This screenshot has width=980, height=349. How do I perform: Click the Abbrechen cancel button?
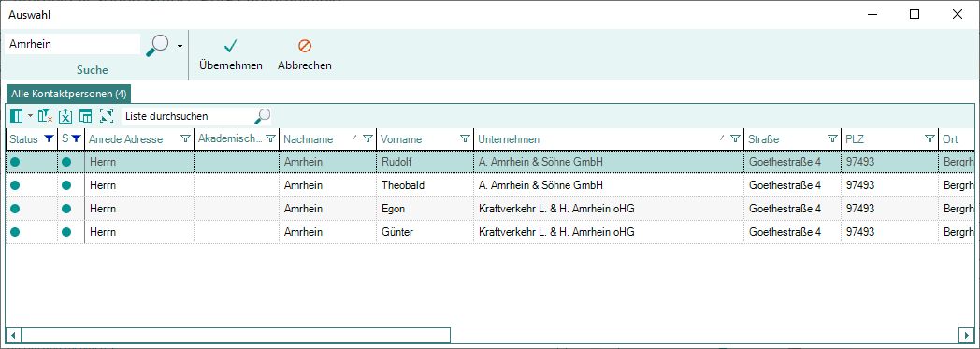tap(304, 54)
